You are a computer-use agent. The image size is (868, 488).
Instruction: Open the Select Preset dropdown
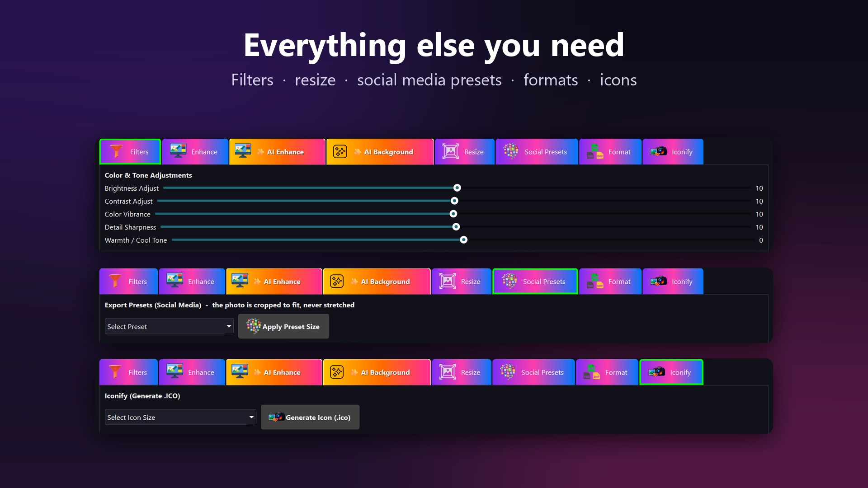pos(169,326)
